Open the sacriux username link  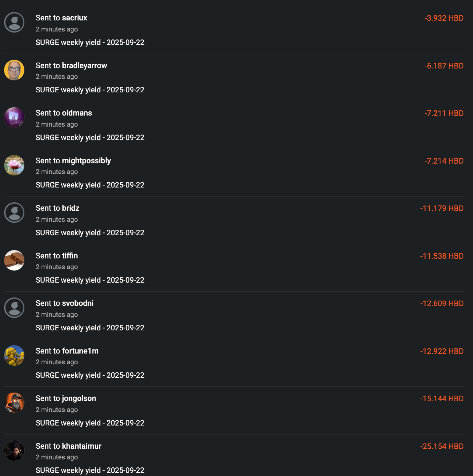(74, 18)
